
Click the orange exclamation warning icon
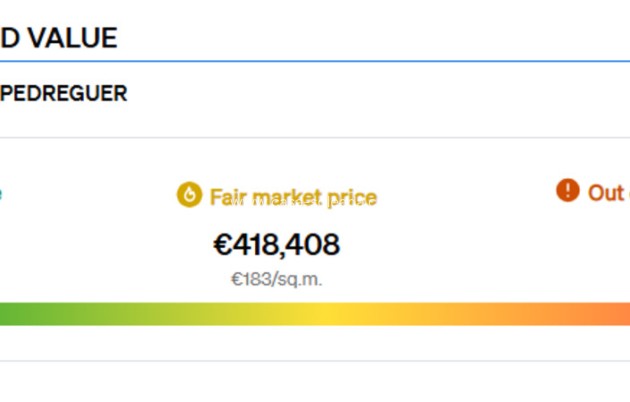coord(568,190)
